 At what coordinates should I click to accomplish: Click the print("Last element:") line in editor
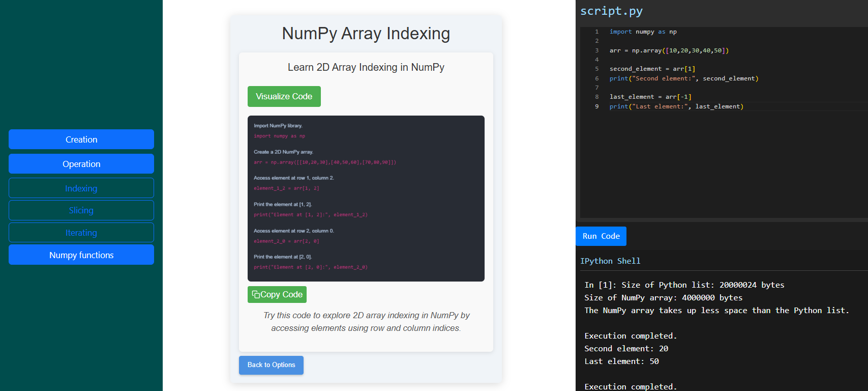pos(676,106)
